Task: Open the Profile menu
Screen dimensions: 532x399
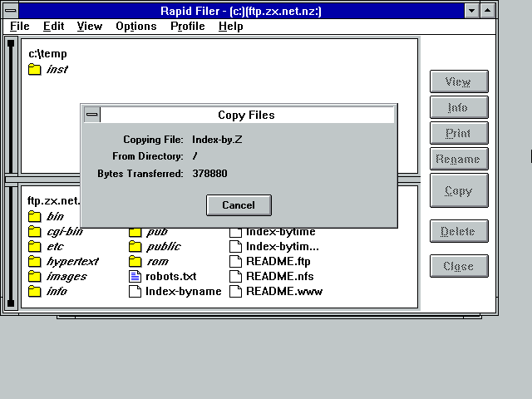Action: click(x=188, y=26)
